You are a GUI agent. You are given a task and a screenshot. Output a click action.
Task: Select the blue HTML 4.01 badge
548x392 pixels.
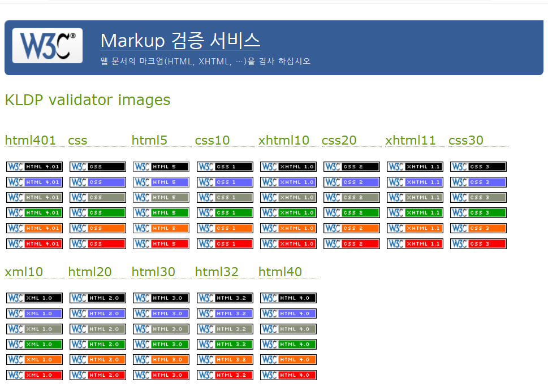point(34,182)
